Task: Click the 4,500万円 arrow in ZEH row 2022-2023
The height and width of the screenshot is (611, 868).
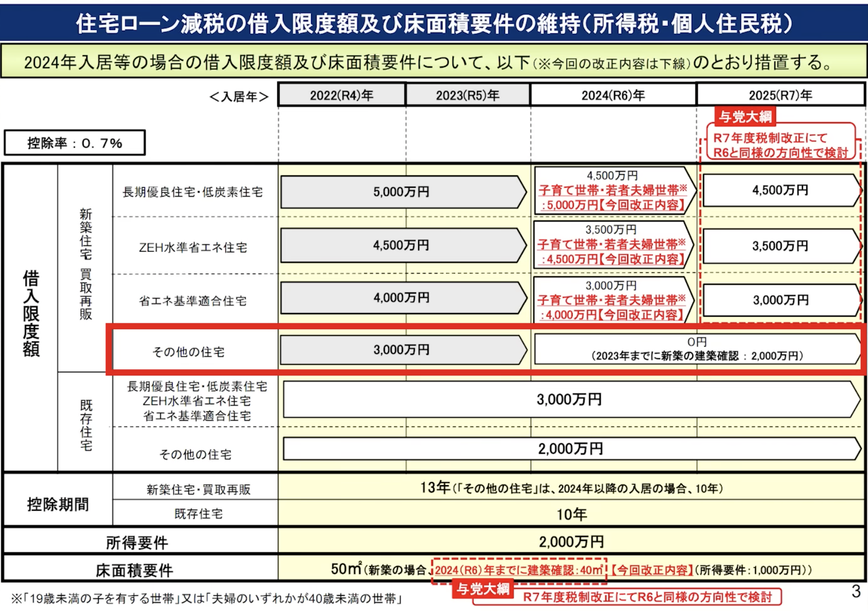Action: 403,245
